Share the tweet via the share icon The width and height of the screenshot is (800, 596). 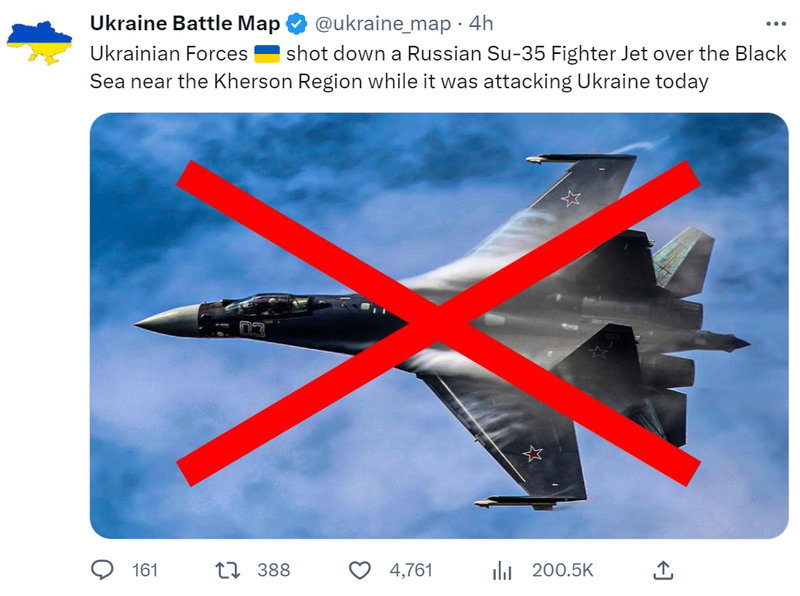tap(662, 570)
